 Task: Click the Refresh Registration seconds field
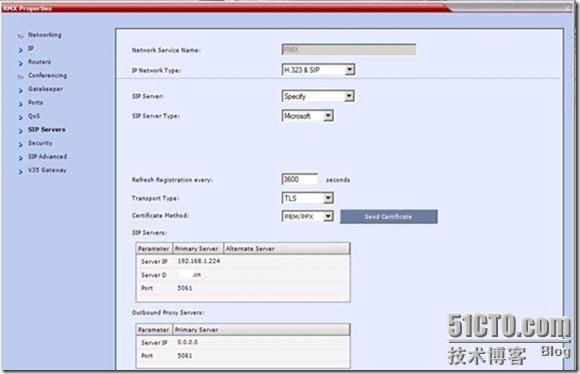pos(300,179)
